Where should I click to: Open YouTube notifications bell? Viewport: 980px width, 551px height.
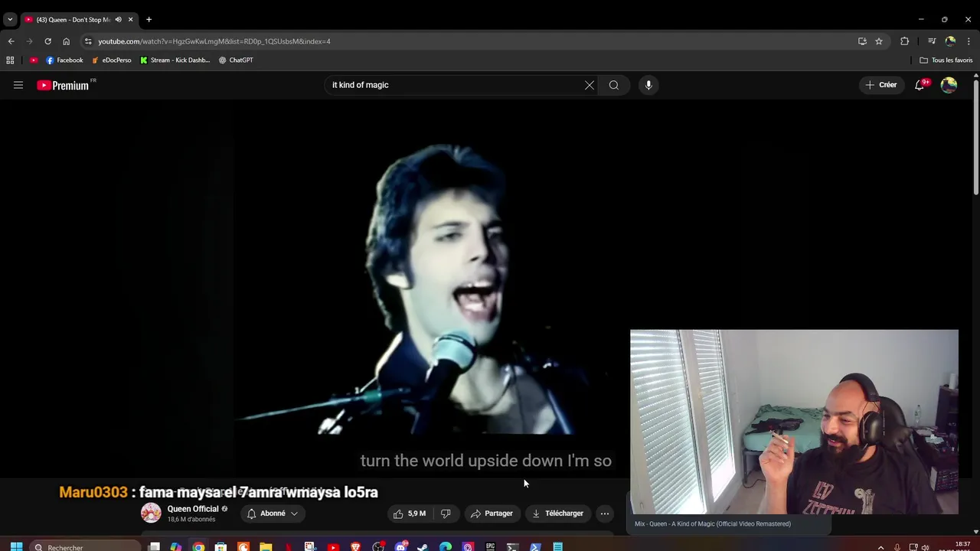pos(920,85)
